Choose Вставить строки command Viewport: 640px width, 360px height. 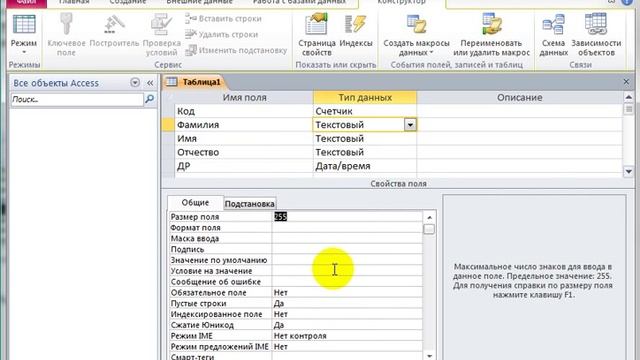pyautogui.click(x=223, y=19)
